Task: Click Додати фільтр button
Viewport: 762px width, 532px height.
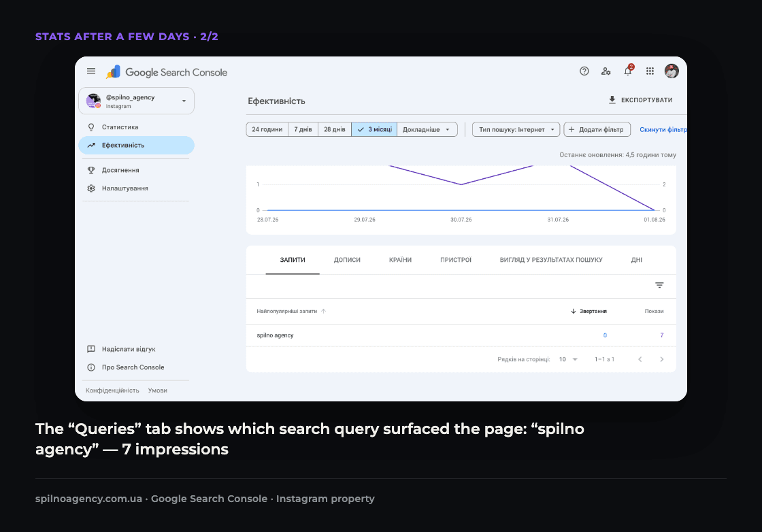Action: pos(597,130)
